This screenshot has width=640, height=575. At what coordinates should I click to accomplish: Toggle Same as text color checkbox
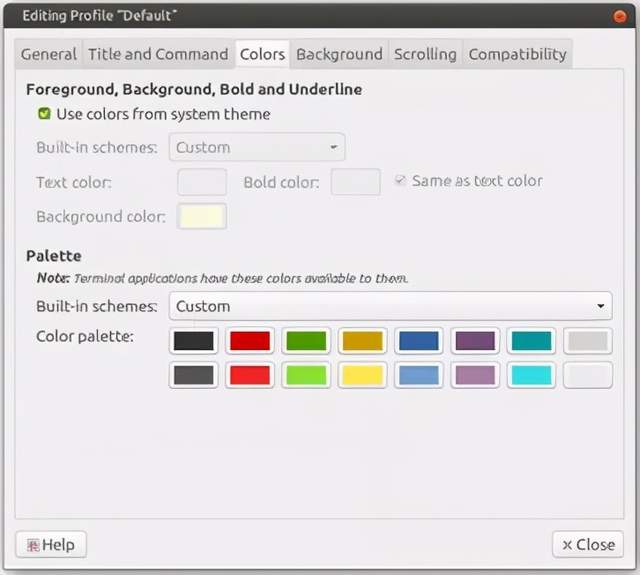[x=400, y=180]
